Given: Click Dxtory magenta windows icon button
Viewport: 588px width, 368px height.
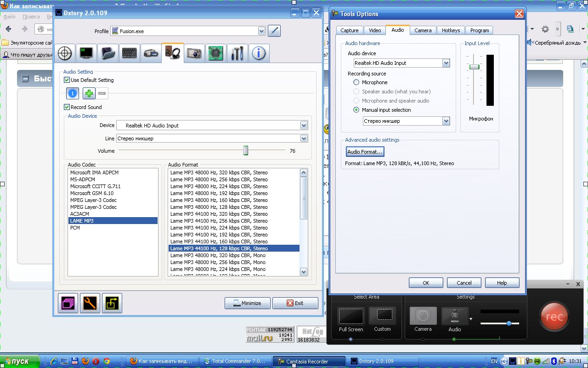Looking at the screenshot, I should click(68, 303).
